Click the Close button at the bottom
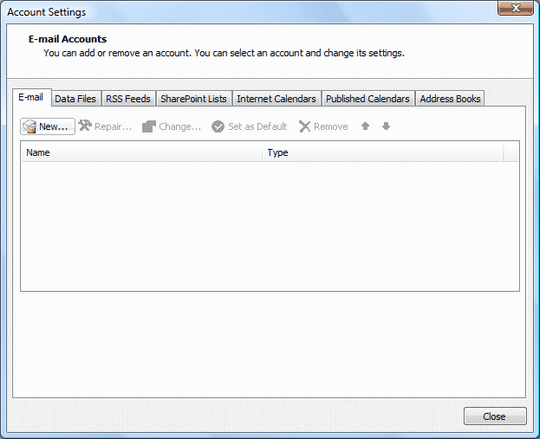540x439 pixels. (x=495, y=416)
